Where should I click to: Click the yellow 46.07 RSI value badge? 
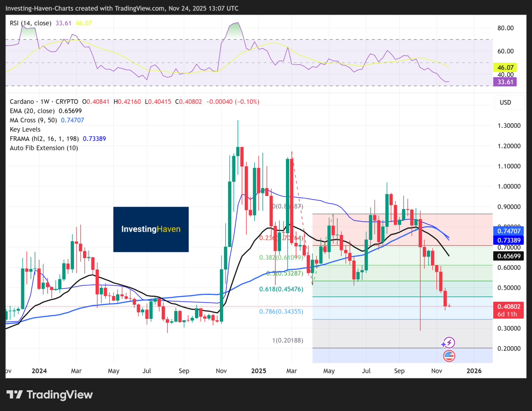[505, 67]
